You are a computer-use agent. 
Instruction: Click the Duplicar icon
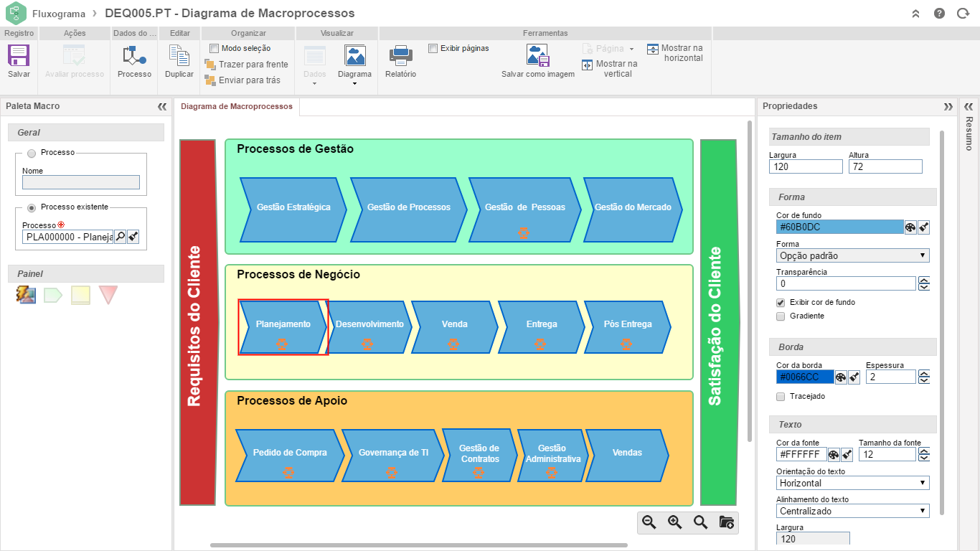pyautogui.click(x=179, y=56)
